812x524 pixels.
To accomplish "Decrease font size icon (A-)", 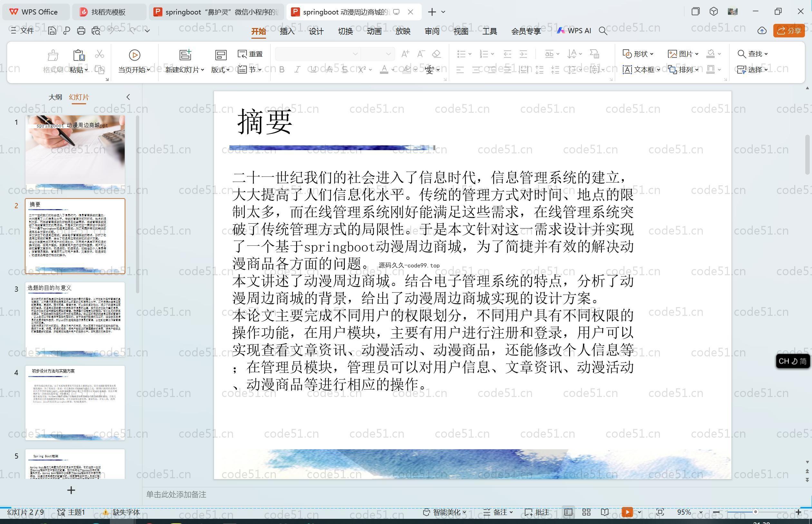I will click(421, 54).
